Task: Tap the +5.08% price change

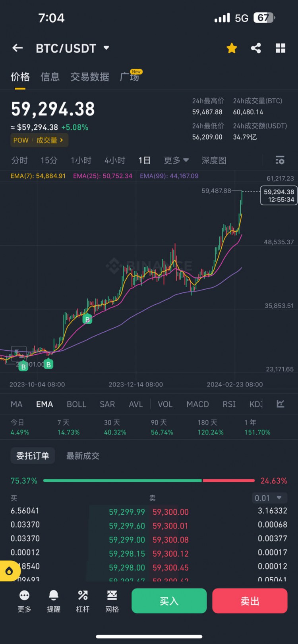Action: point(75,127)
